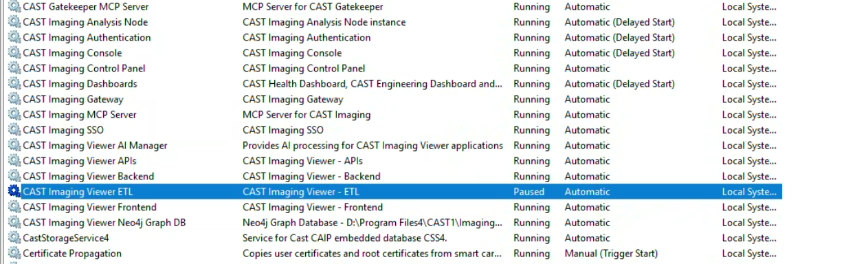The image size is (868, 264).
Task: Click Delayed Start type of Console row
Action: 619,53
